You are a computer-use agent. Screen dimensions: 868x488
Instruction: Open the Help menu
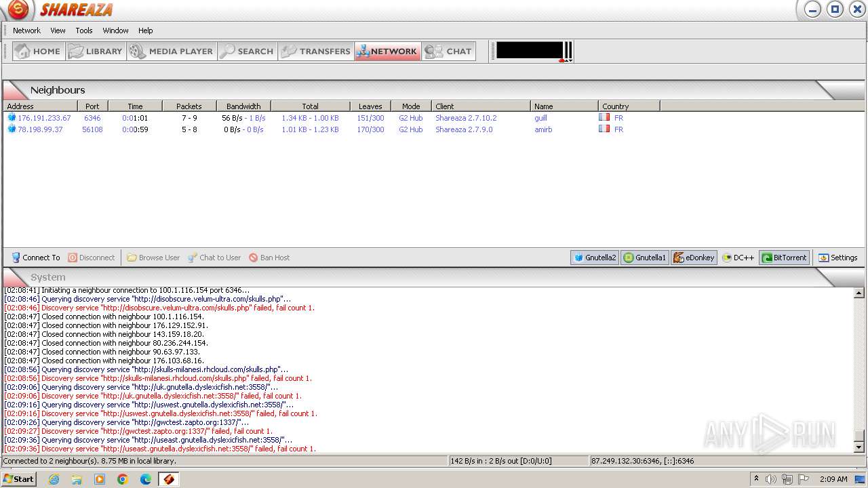[146, 30]
